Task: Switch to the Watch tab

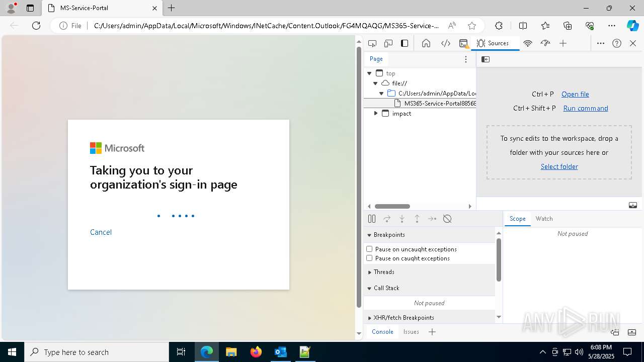Action: click(x=544, y=219)
